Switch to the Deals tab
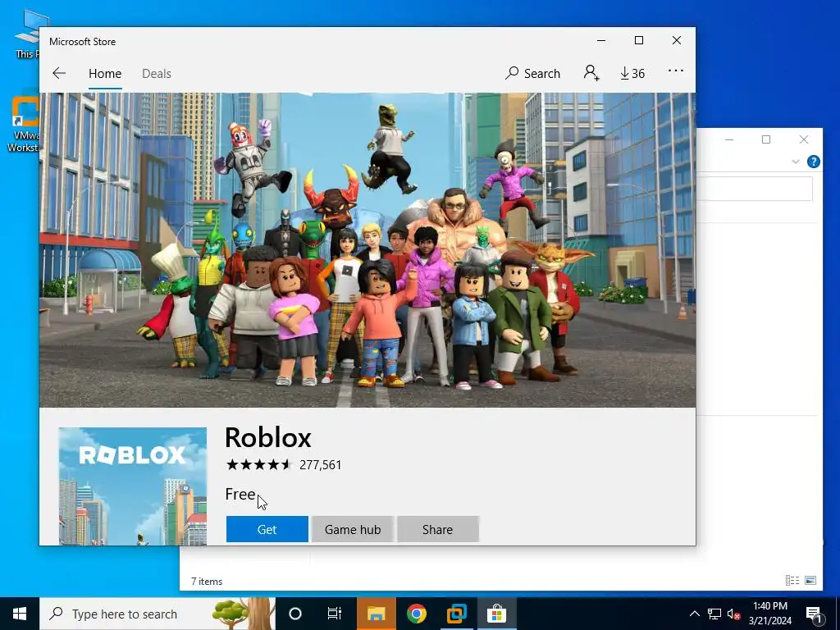Viewport: 840px width, 630px height. coord(157,73)
